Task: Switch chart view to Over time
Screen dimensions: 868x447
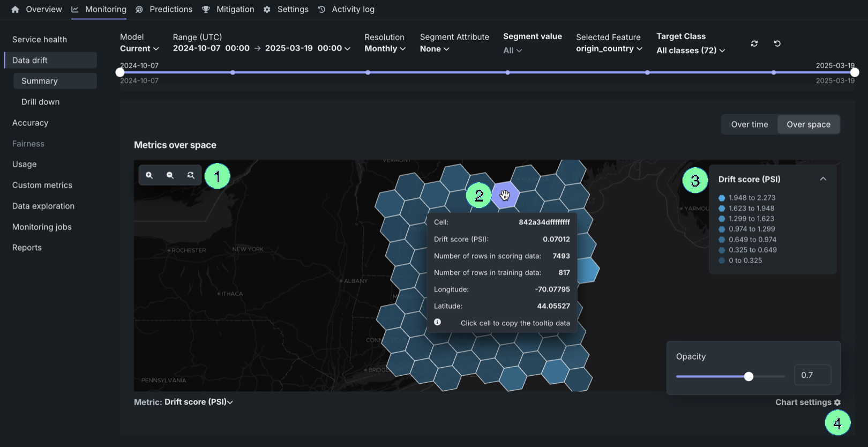Action: (749, 124)
